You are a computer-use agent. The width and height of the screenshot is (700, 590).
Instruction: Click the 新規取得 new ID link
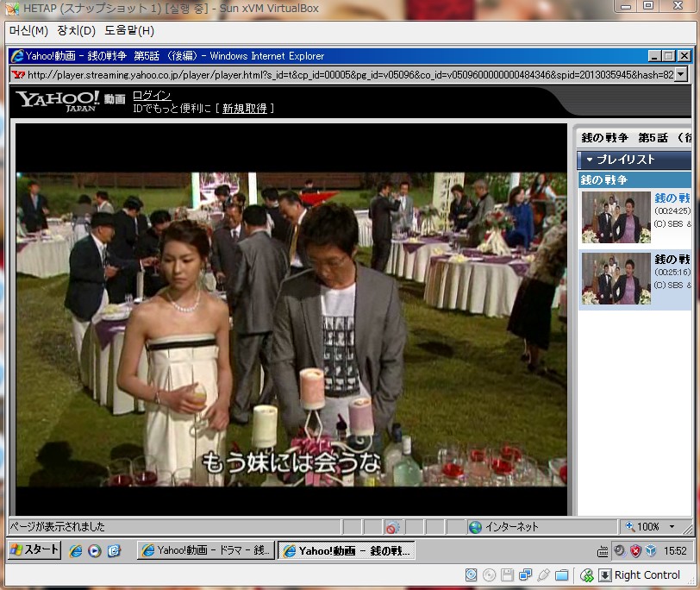tap(245, 109)
